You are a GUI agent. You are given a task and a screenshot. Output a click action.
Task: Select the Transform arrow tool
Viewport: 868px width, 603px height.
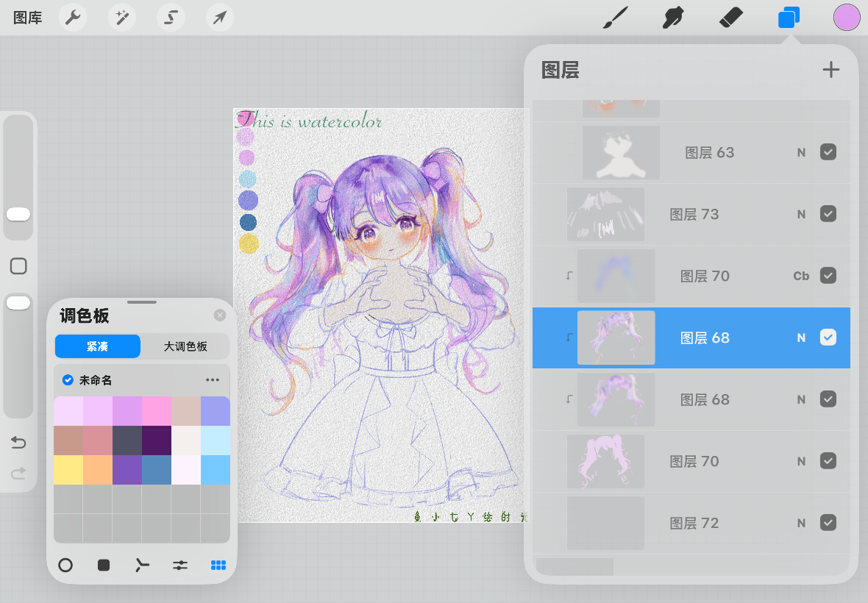[x=220, y=18]
